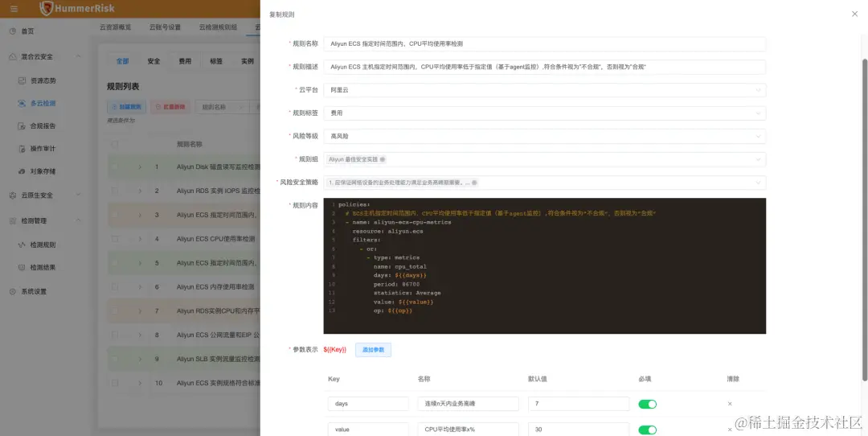Collapse the 混合云安全 sidebar group
This screenshot has width=868, height=436.
(x=78, y=56)
